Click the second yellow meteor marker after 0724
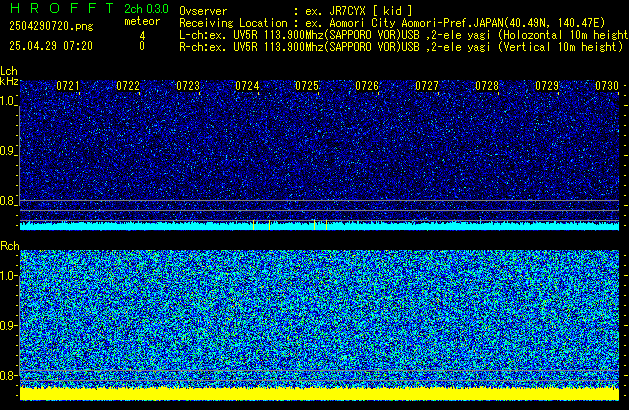The image size is (629, 410). [270, 225]
